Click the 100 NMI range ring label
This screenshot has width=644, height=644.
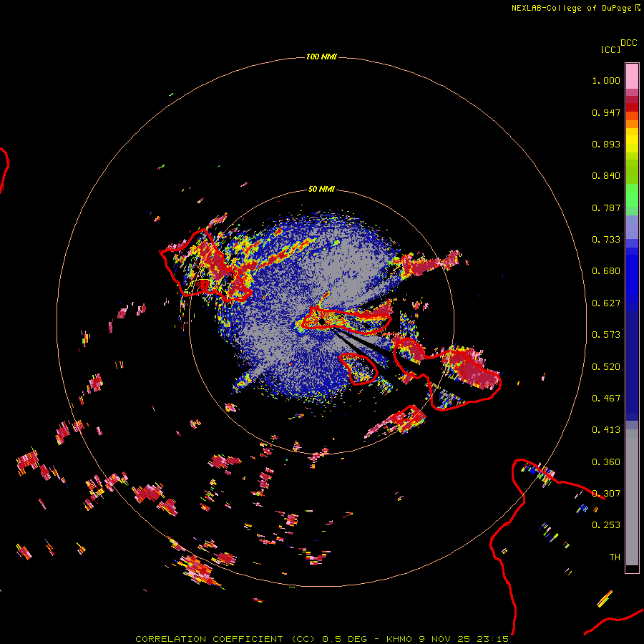pyautogui.click(x=321, y=57)
